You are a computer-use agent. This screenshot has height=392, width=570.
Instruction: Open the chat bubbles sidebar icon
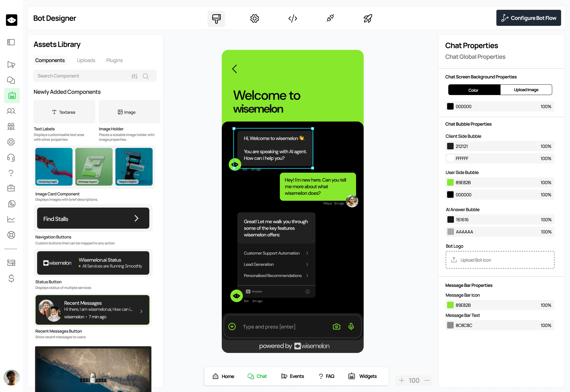point(11,80)
